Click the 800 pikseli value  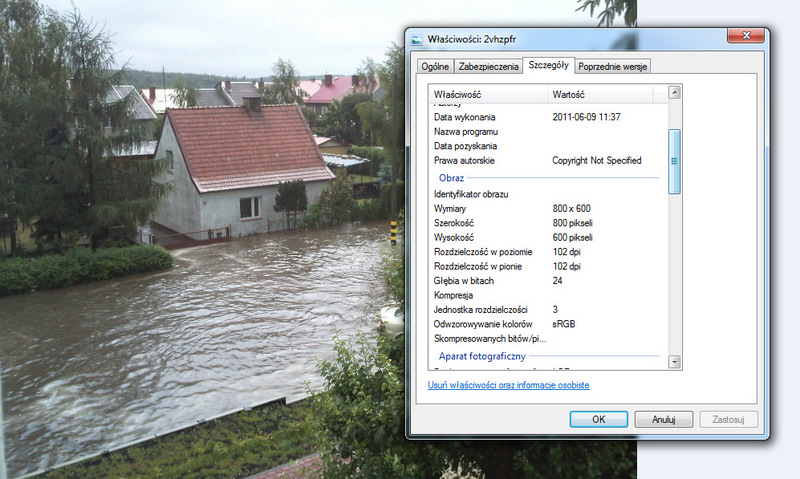point(572,223)
